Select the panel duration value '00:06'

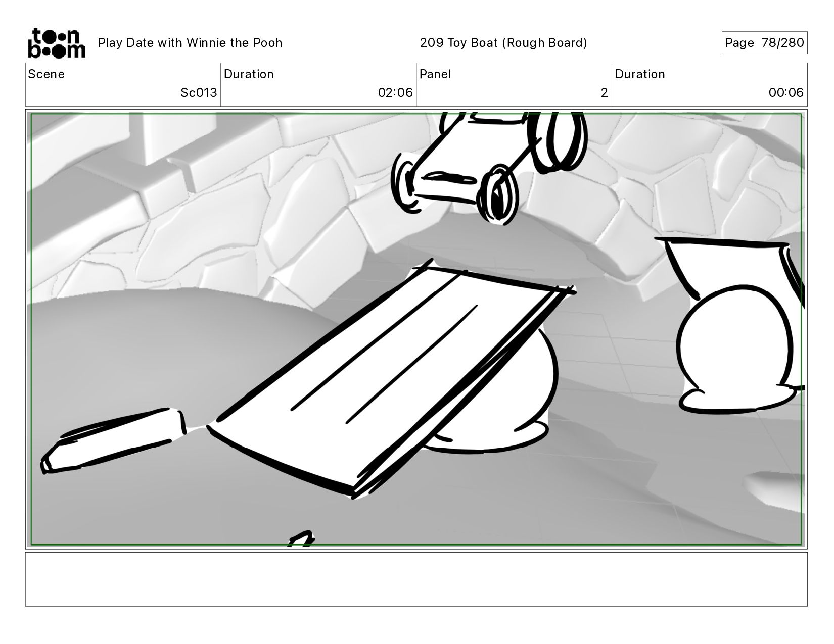[786, 93]
